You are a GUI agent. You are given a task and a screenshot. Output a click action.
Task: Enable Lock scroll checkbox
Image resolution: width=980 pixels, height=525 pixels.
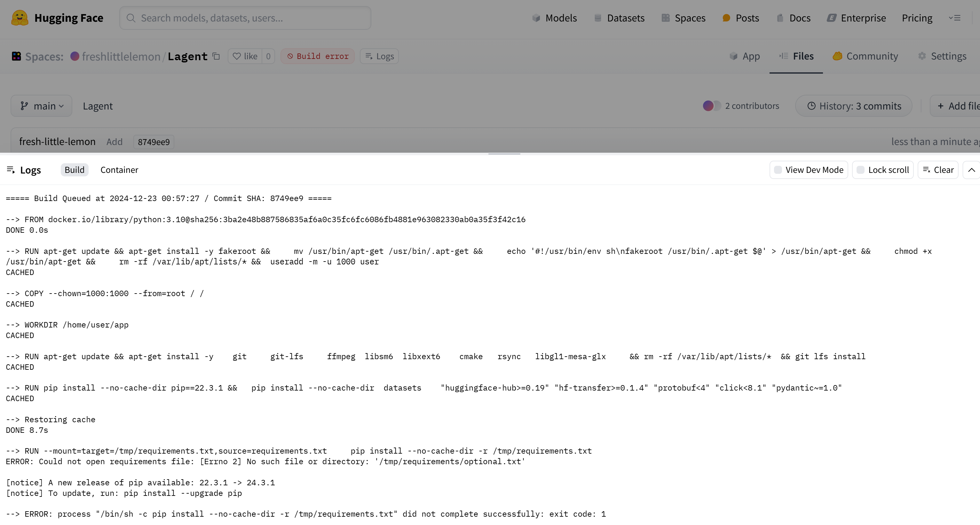point(861,170)
